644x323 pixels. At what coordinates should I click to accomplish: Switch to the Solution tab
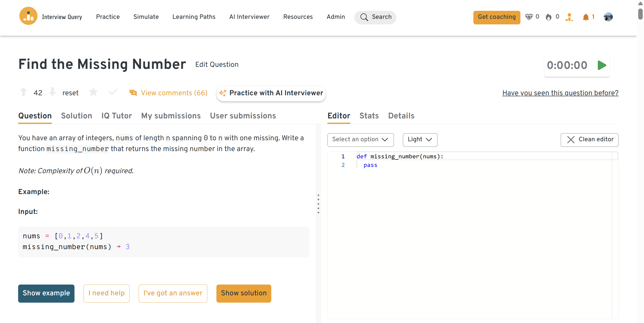(x=77, y=116)
